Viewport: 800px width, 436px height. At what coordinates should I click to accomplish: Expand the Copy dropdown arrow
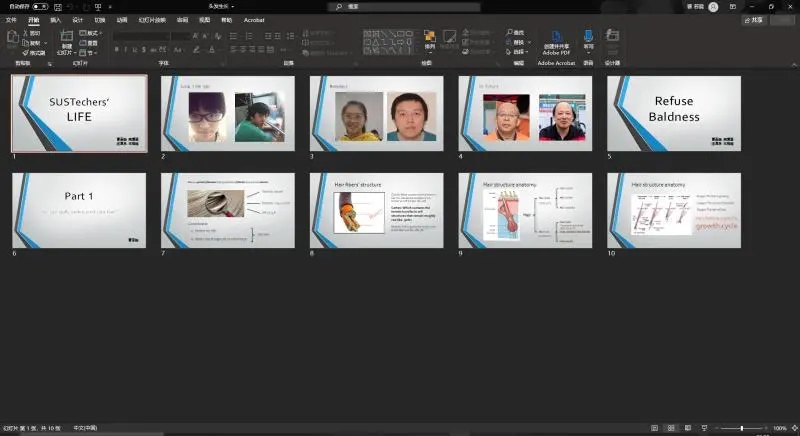[46, 43]
